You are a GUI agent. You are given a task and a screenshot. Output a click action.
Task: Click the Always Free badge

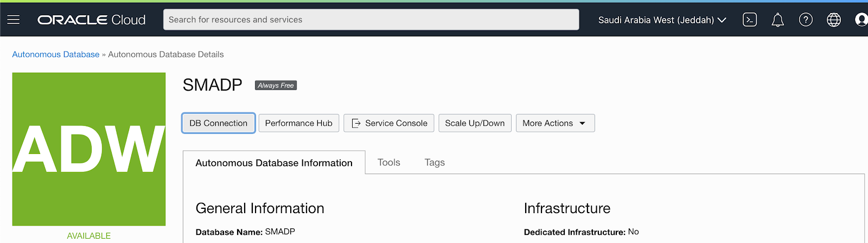click(x=276, y=85)
